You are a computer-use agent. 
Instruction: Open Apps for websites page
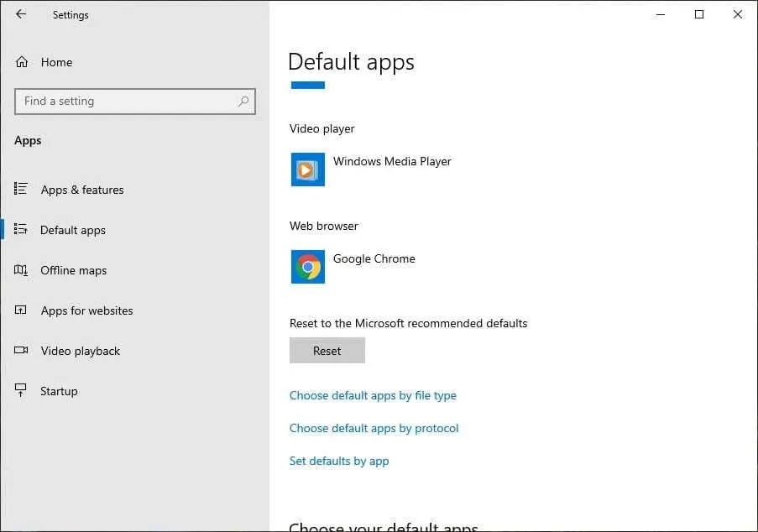pos(87,310)
